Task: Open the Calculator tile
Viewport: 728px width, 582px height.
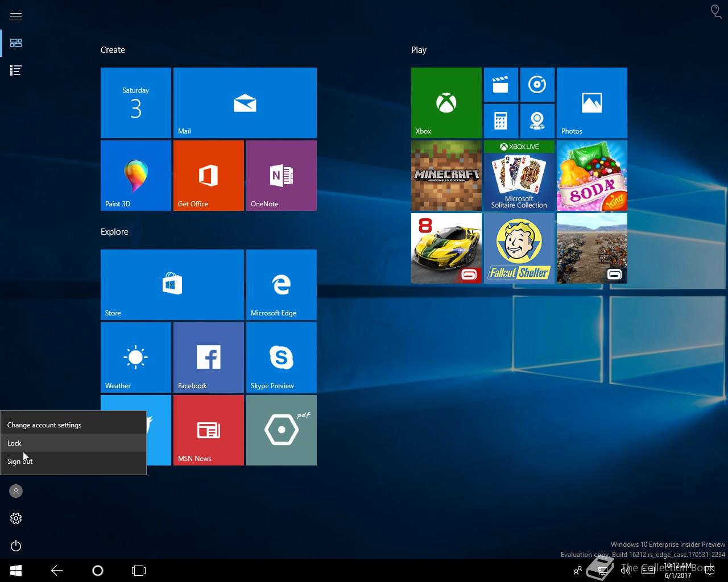Action: click(x=501, y=121)
